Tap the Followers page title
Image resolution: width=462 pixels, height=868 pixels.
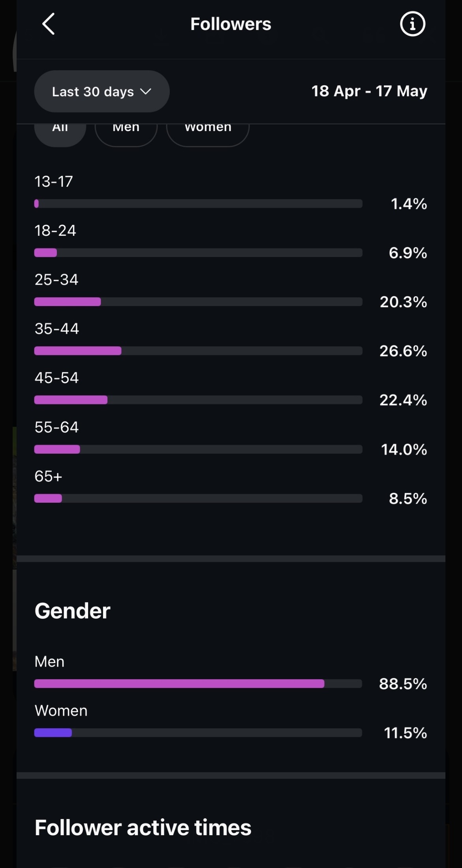231,24
